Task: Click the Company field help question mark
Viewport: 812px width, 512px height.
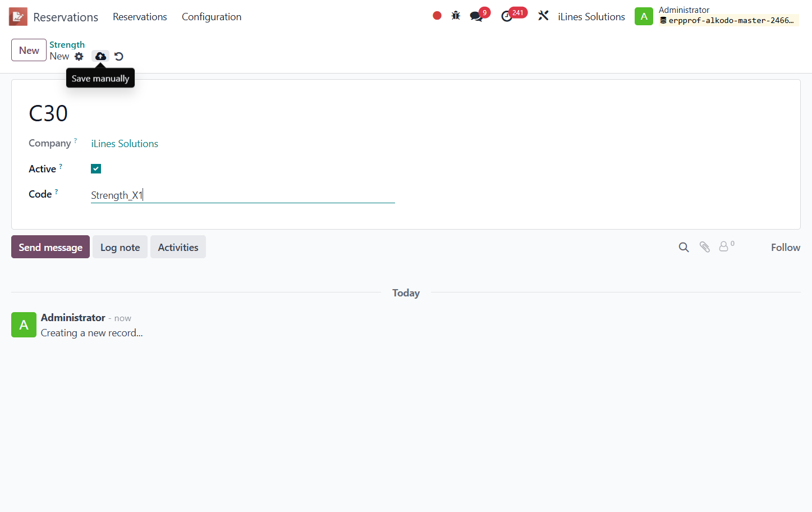Action: click(75, 140)
